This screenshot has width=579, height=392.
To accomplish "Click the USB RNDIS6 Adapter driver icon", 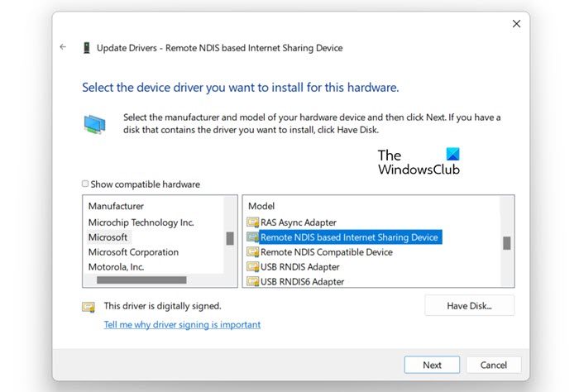I will pos(252,282).
